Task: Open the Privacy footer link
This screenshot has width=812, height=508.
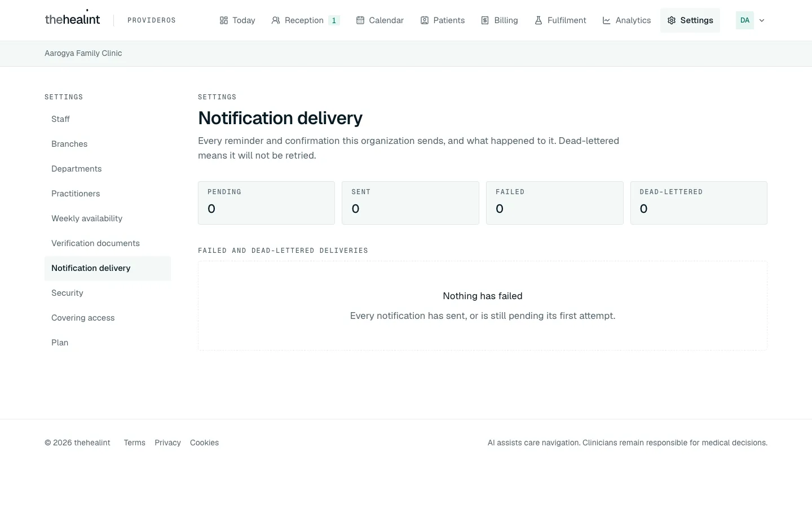Action: tap(167, 443)
